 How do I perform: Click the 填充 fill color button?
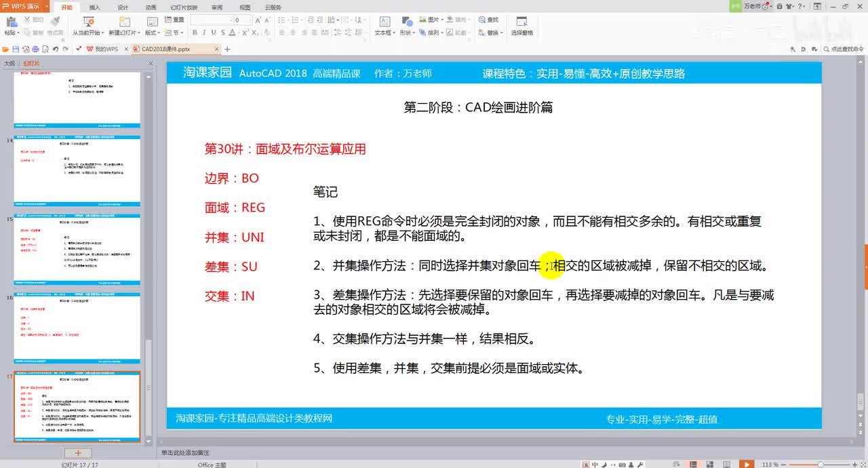(457, 20)
